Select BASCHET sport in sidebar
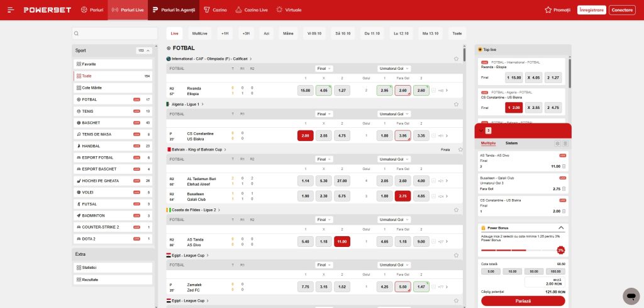Screen dimensions: 644x308 point(113,123)
